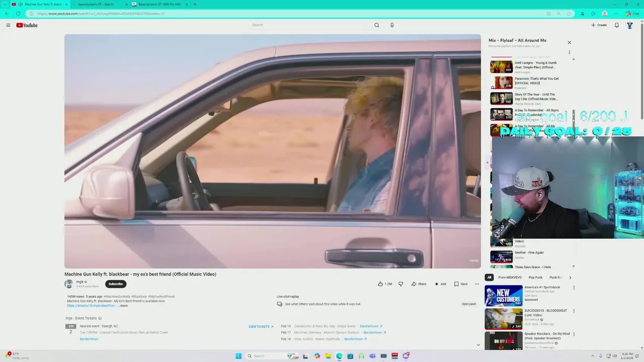The image size is (644, 362).
Task: Open Edge settings three-dots menu
Action: (616, 14)
